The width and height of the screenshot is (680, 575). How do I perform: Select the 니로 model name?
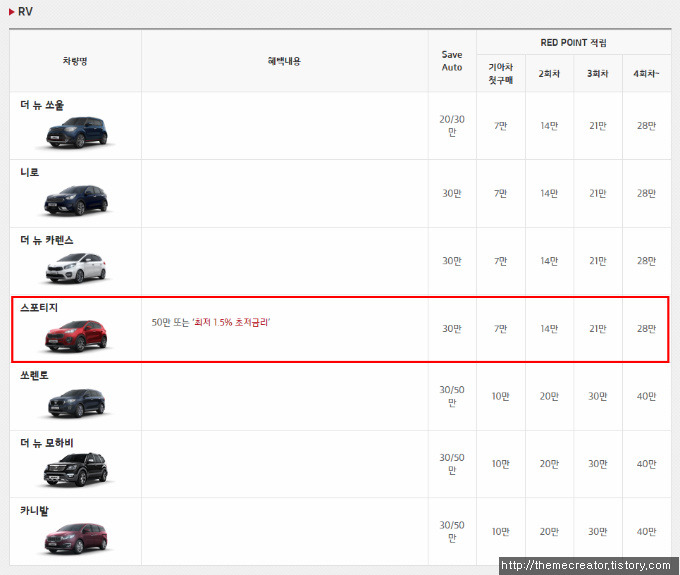point(29,172)
